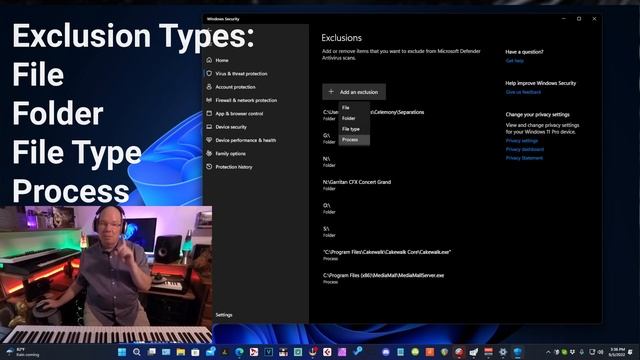Select the Virus & threat protection shield icon
Image resolution: width=640 pixels, height=360 pixels.
[209, 73]
